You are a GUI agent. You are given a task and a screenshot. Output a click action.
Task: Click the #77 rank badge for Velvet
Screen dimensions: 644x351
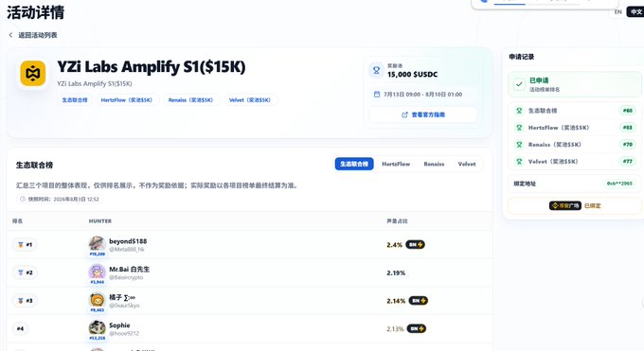click(628, 162)
